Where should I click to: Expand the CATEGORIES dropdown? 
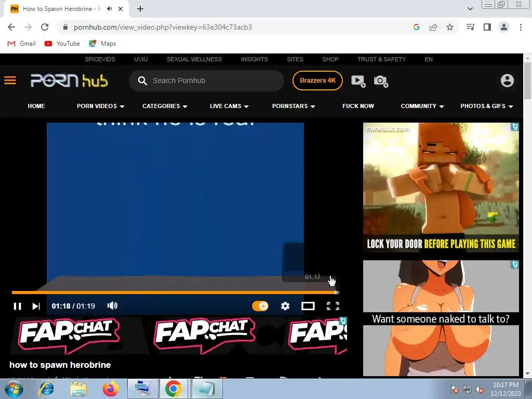pyautogui.click(x=165, y=106)
